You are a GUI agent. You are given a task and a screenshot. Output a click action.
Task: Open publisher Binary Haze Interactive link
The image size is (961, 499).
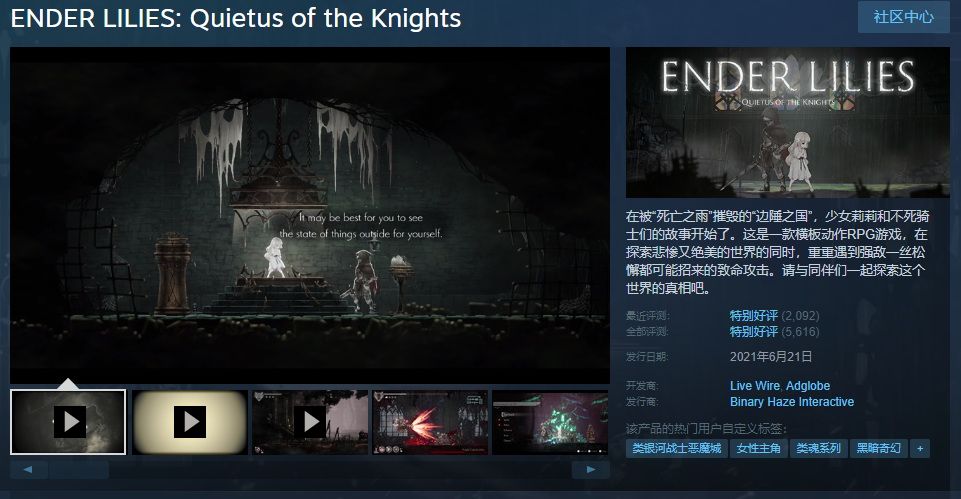(x=792, y=402)
